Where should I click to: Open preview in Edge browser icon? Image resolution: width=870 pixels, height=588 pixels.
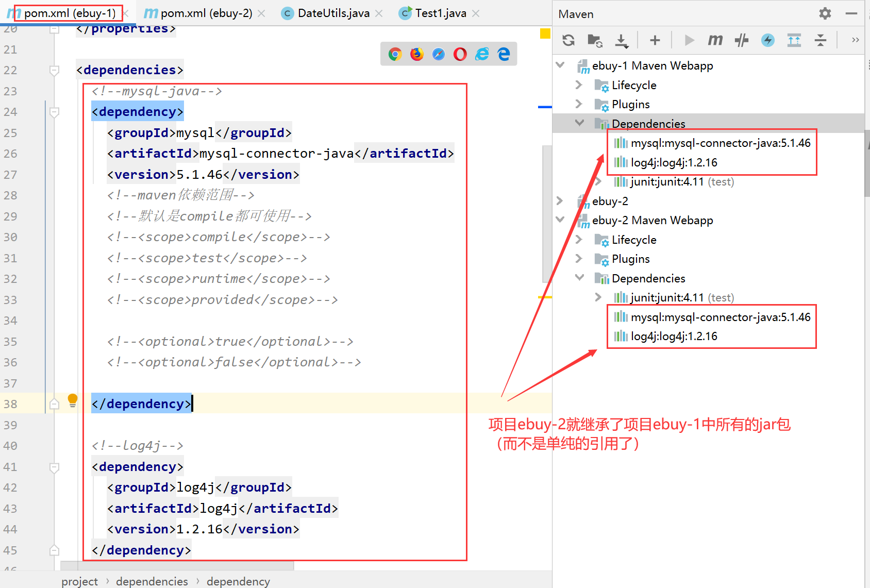[x=504, y=54]
